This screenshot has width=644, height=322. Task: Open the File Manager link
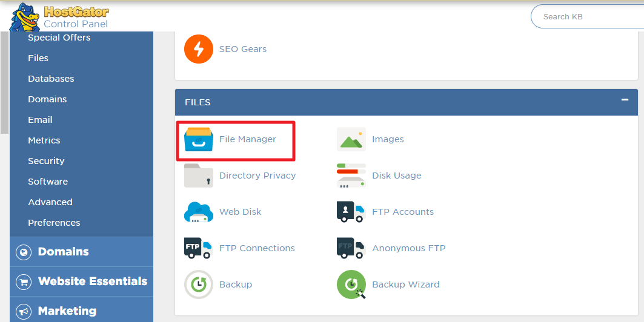click(x=248, y=139)
